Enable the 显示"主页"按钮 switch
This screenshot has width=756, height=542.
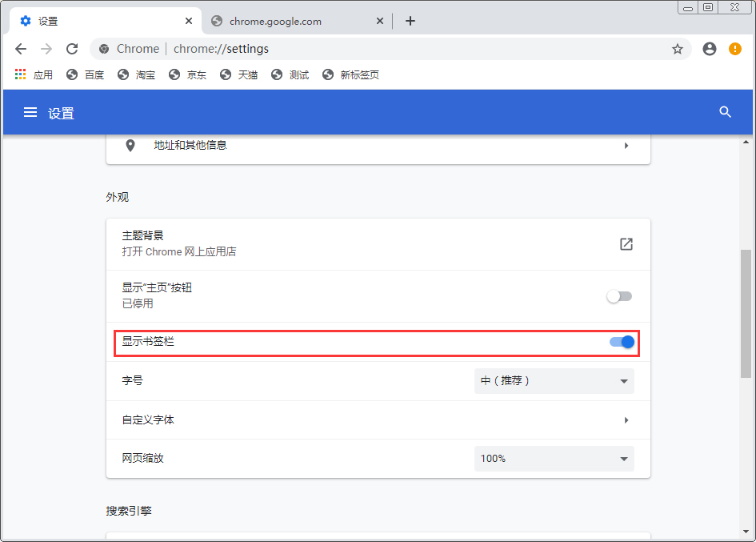(x=620, y=295)
